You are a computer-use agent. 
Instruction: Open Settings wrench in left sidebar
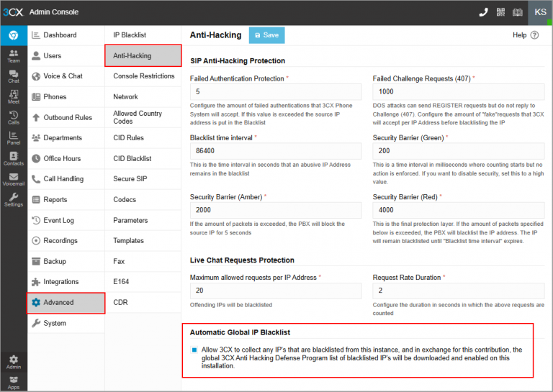[14, 200]
